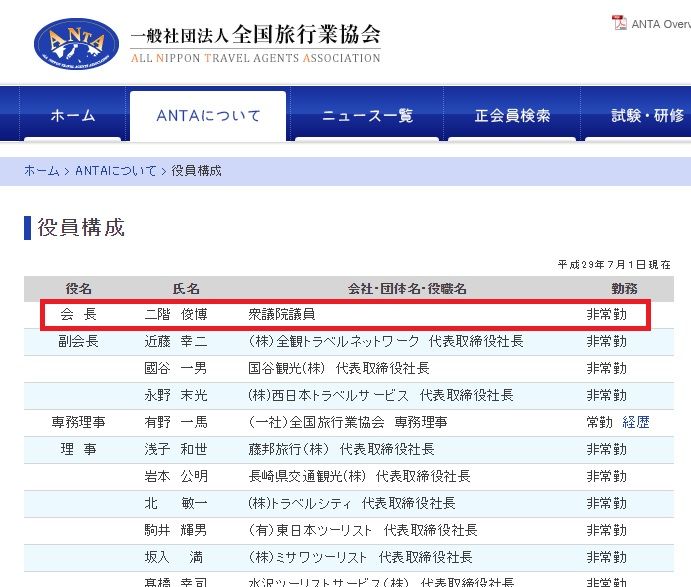
Task: Click the 専務理事 role cell
Action: tap(78, 422)
